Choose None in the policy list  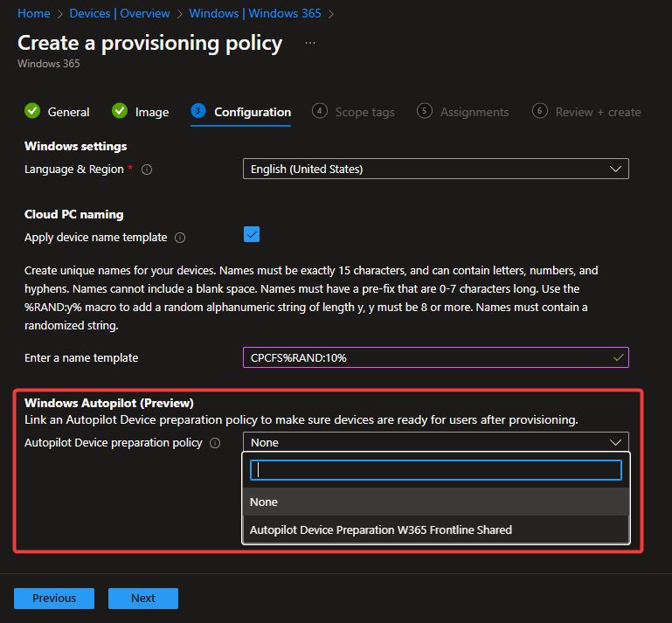click(x=436, y=502)
